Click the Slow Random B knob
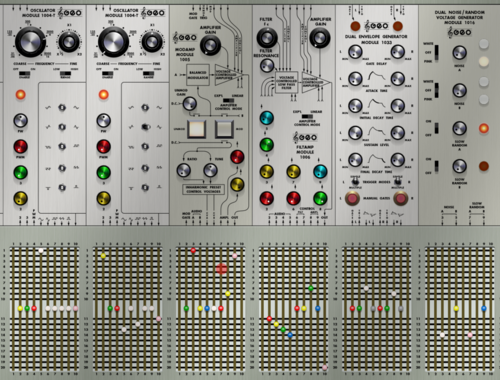The image size is (500, 380). (460, 166)
